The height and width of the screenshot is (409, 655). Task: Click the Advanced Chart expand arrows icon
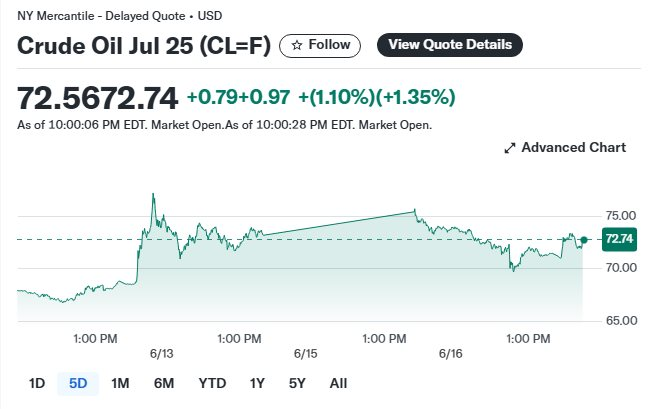click(x=510, y=148)
